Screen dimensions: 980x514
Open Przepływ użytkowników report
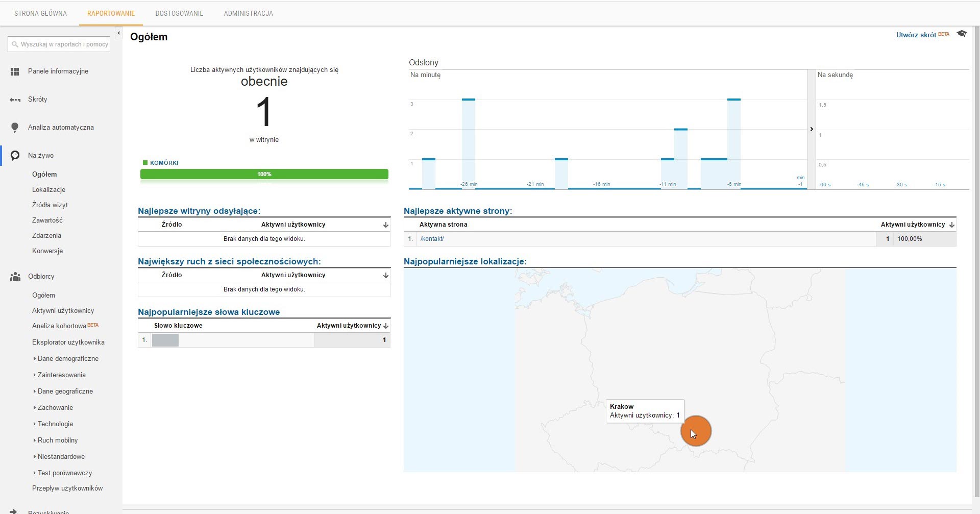pos(67,488)
